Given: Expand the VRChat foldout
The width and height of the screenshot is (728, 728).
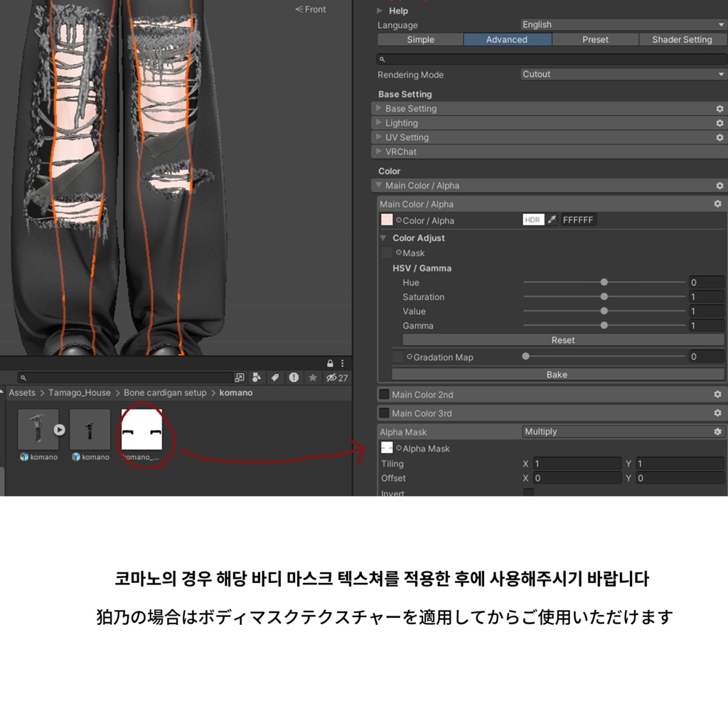Looking at the screenshot, I should coord(379,151).
